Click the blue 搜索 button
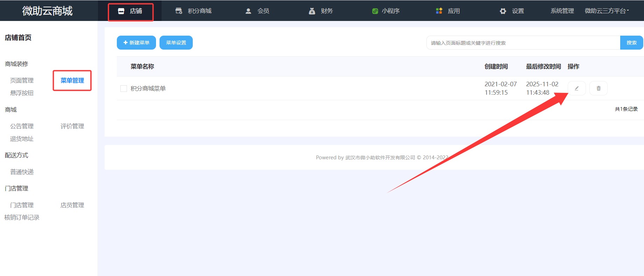644x276 pixels. [631, 43]
